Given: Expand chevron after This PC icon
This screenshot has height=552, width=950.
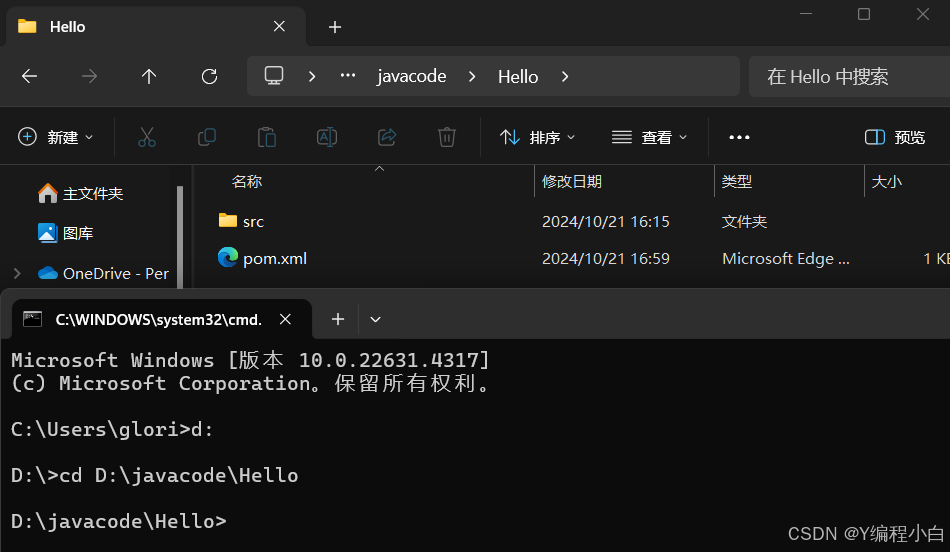Looking at the screenshot, I should tap(312, 76).
